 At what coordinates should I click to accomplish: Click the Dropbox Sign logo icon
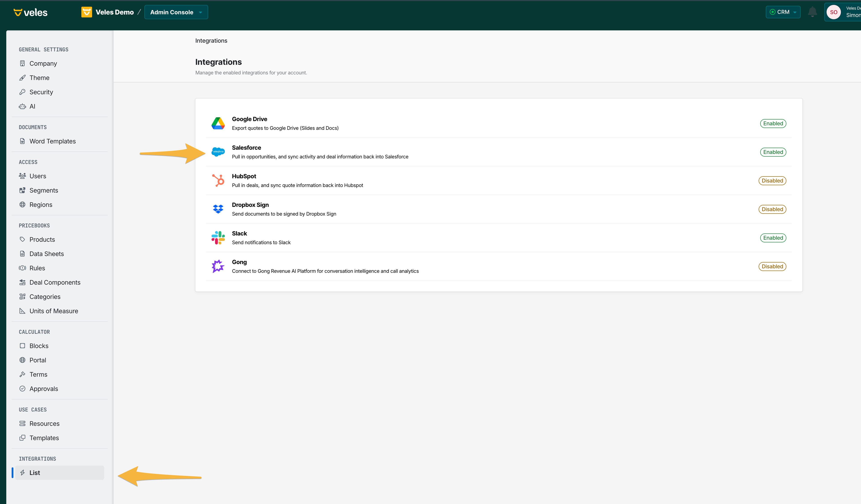(x=218, y=209)
